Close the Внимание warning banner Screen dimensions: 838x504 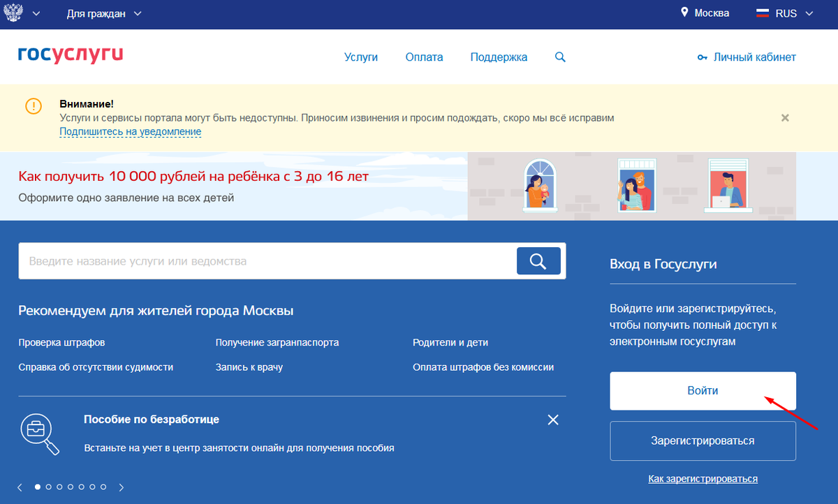(x=785, y=118)
